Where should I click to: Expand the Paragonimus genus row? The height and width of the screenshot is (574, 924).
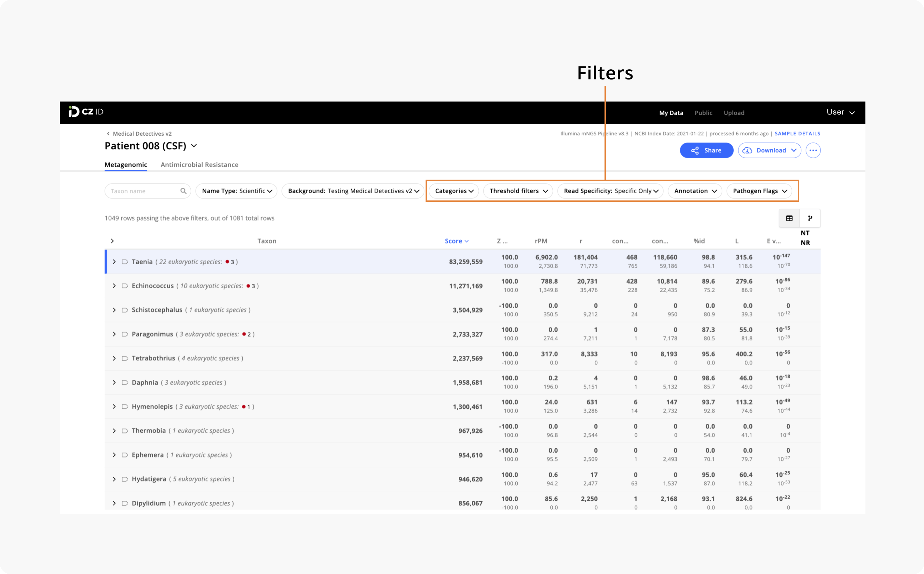click(114, 334)
